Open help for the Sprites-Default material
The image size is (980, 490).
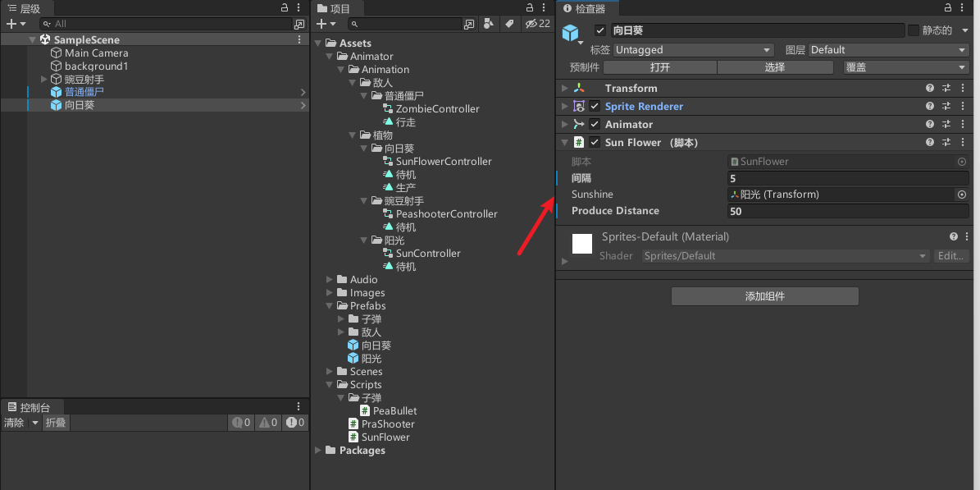point(953,236)
